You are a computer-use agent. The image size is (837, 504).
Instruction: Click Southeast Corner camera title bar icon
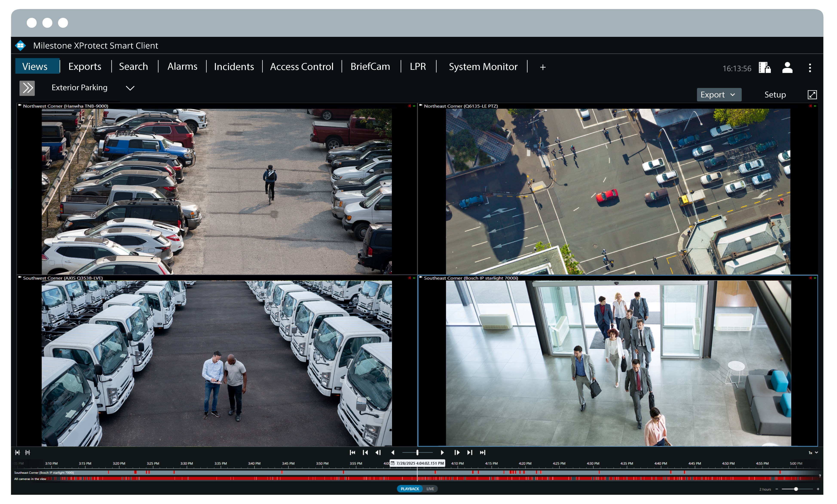(421, 278)
